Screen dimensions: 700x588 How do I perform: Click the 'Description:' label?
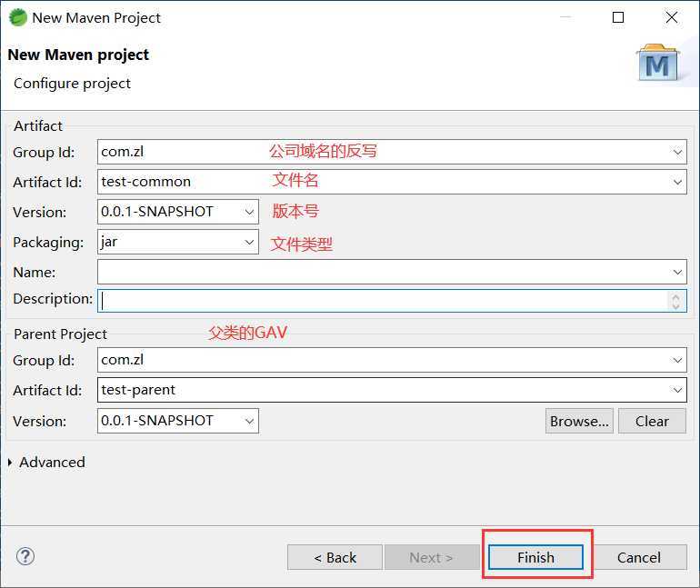(x=53, y=298)
